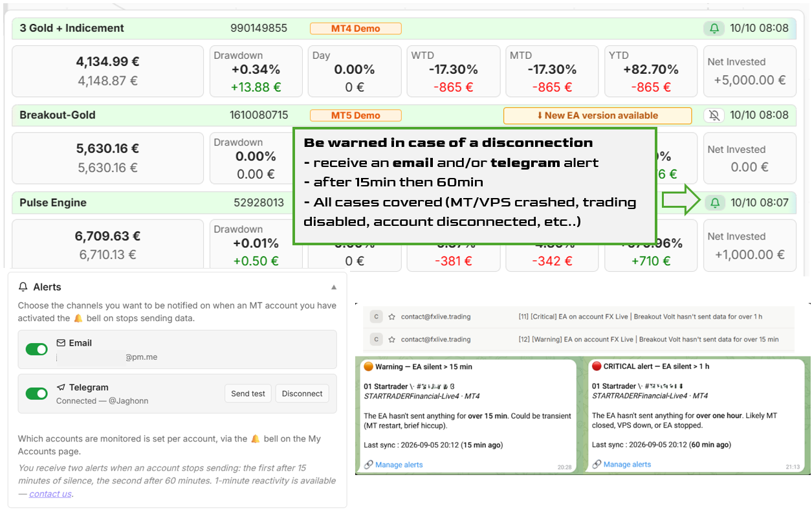Click the Connected — @Jaghonn status text
The height and width of the screenshot is (510, 812).
click(102, 401)
